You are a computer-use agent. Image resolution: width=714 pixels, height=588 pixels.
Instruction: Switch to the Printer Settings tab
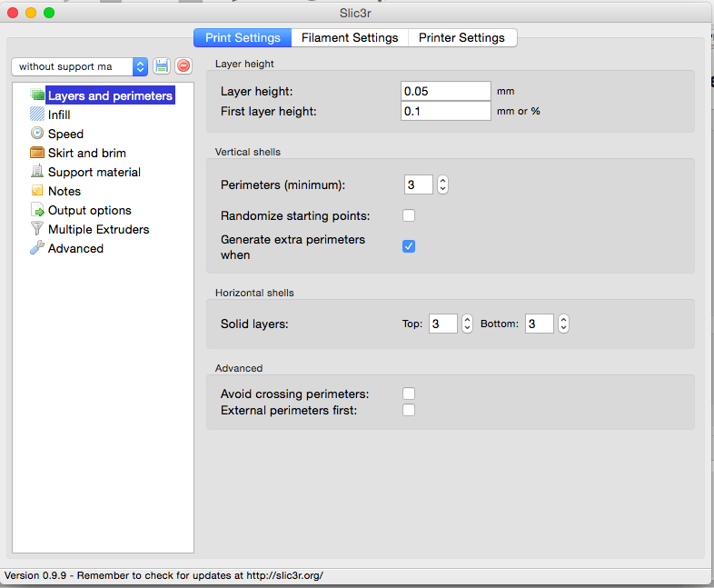pyautogui.click(x=461, y=38)
